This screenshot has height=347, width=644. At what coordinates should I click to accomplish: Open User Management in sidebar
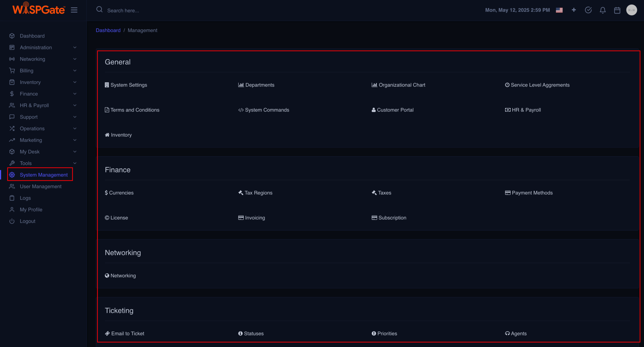pos(41,187)
